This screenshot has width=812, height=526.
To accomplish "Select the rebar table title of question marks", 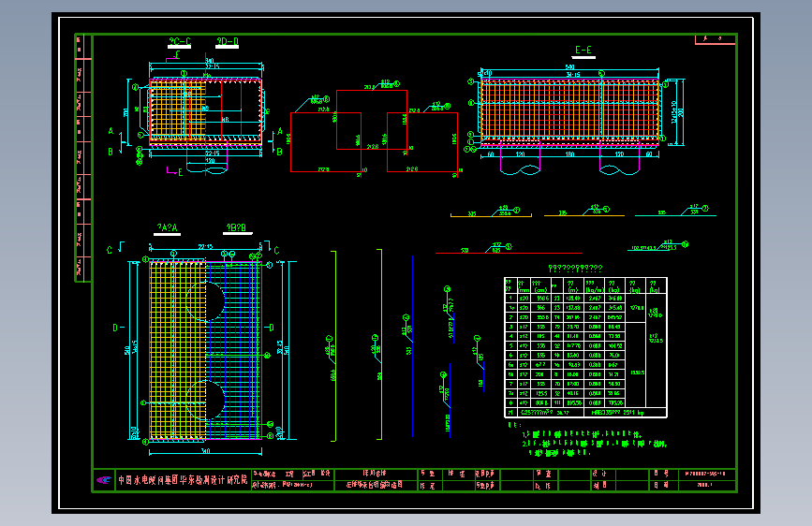I will coord(575,269).
